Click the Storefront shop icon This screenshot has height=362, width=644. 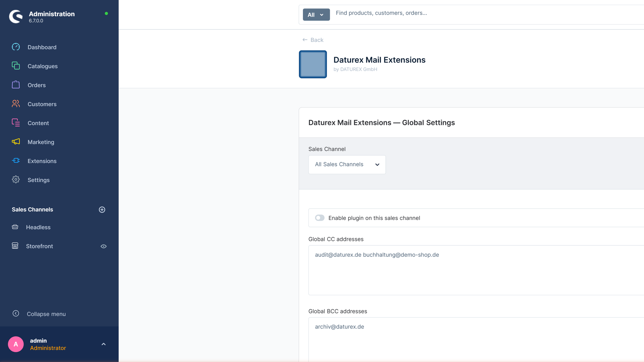point(15,246)
